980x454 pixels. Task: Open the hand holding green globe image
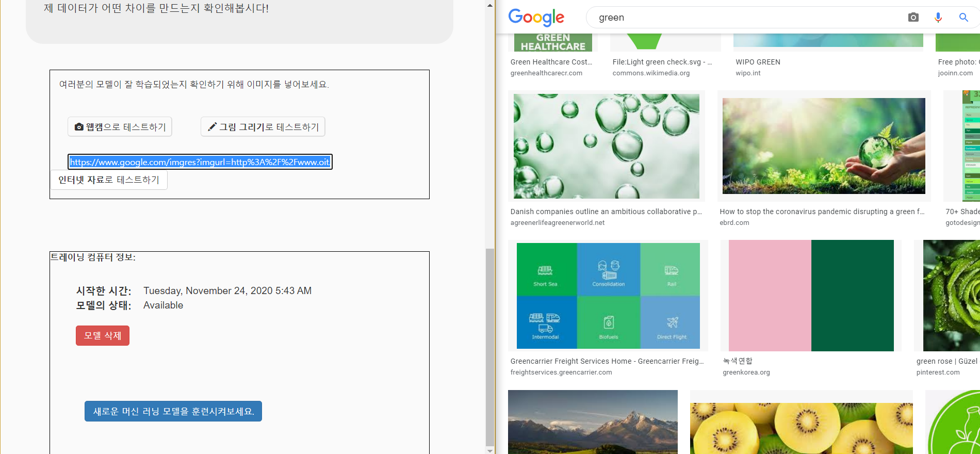824,146
